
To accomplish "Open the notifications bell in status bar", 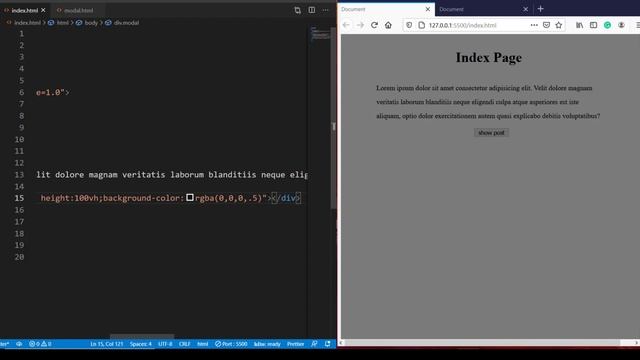I will 327,344.
